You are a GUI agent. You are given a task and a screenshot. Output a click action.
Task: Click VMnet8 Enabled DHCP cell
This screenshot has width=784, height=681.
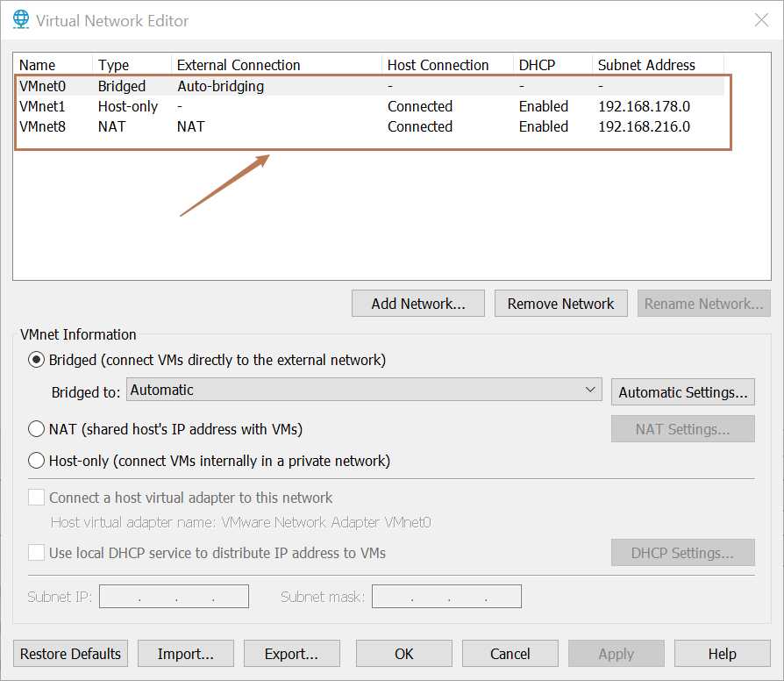pos(544,126)
